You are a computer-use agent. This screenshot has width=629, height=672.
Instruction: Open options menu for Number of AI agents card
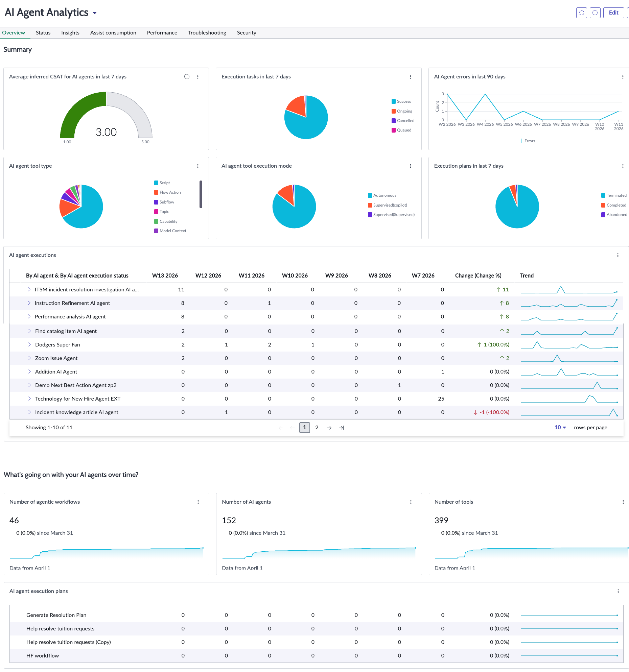[x=411, y=502]
